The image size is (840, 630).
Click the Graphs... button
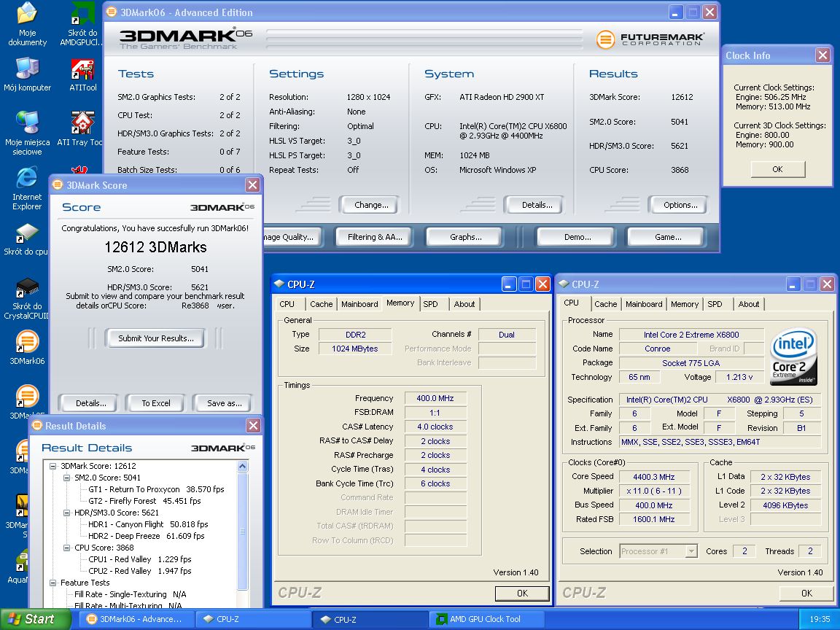[464, 237]
